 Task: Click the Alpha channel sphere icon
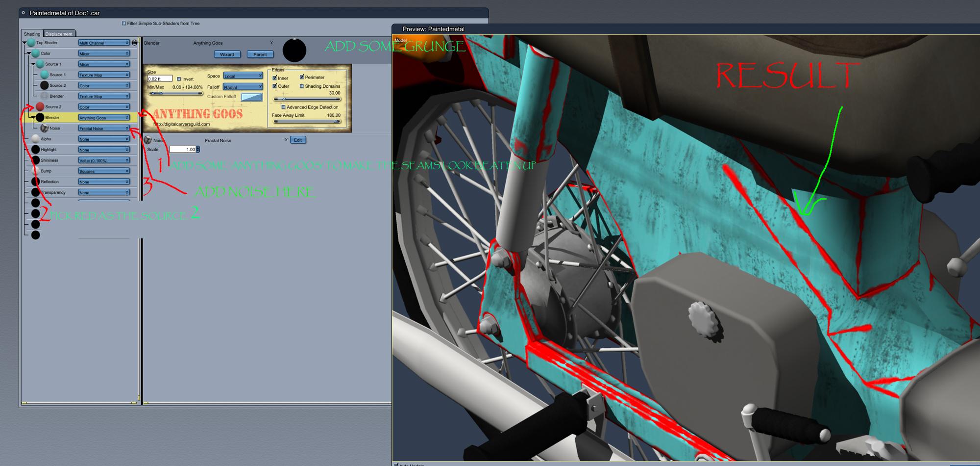[36, 139]
